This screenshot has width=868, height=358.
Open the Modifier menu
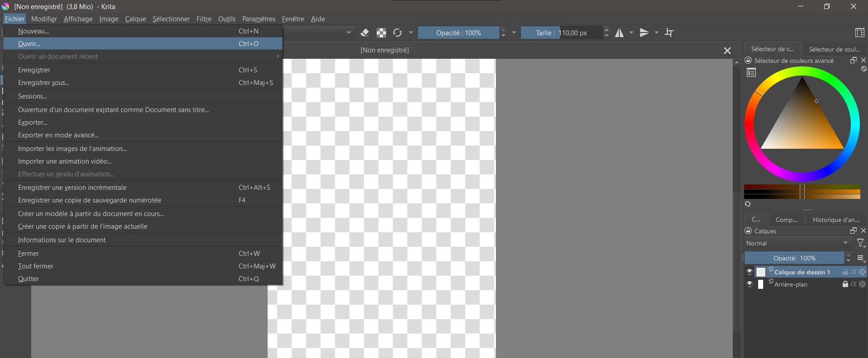[x=44, y=19]
